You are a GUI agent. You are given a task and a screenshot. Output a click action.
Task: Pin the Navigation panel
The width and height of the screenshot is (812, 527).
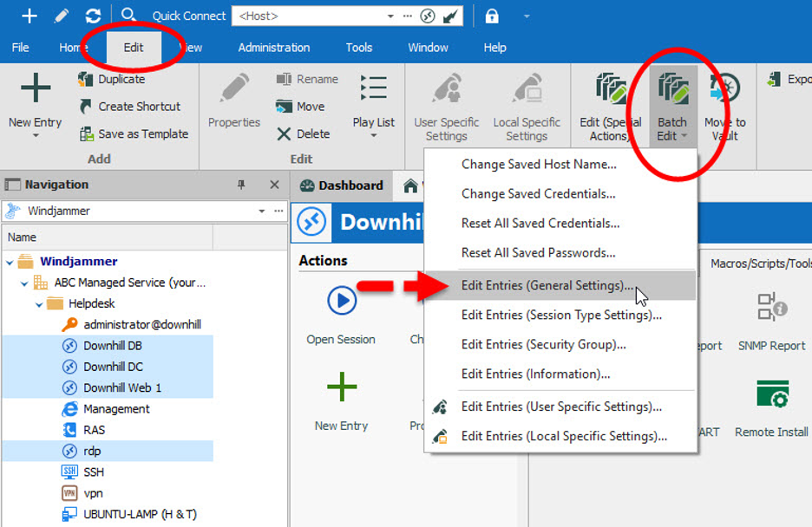(x=241, y=185)
